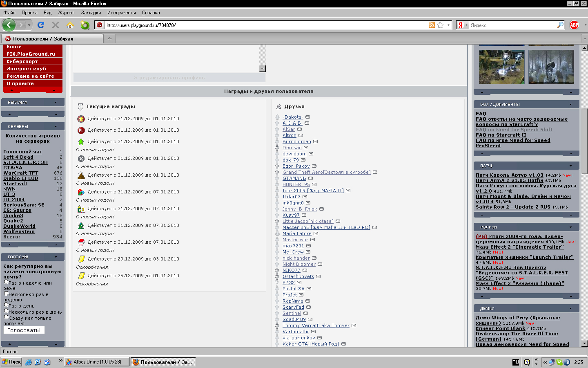Open the Ostashkovets friend profile link
This screenshot has height=368, width=588.
point(298,276)
